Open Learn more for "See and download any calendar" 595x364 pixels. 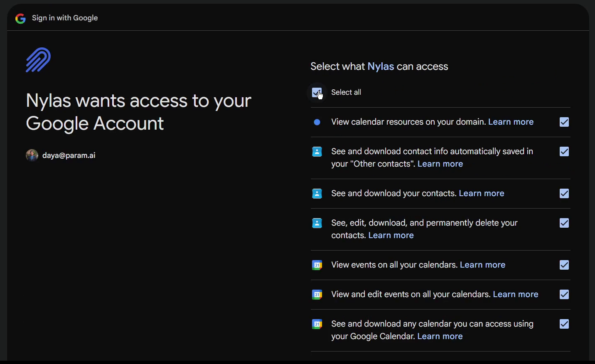[440, 337]
